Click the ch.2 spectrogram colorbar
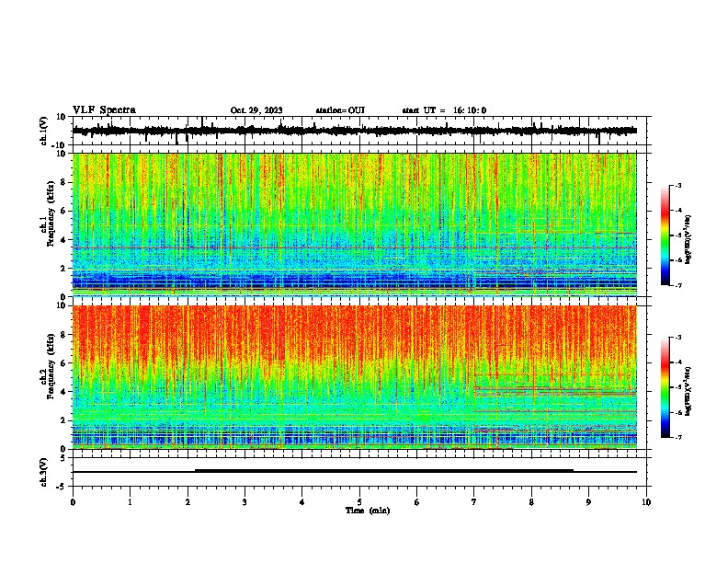728x563 pixels. pos(665,387)
